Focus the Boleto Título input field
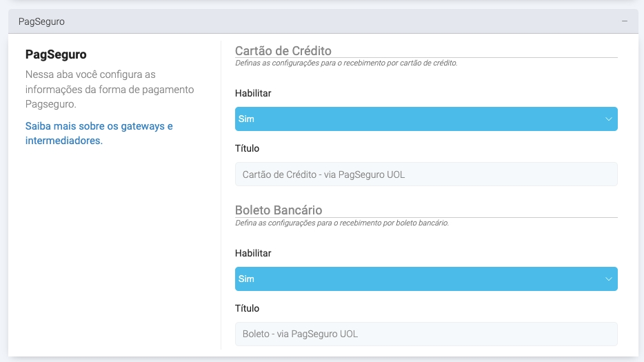644x362 pixels. tap(425, 334)
